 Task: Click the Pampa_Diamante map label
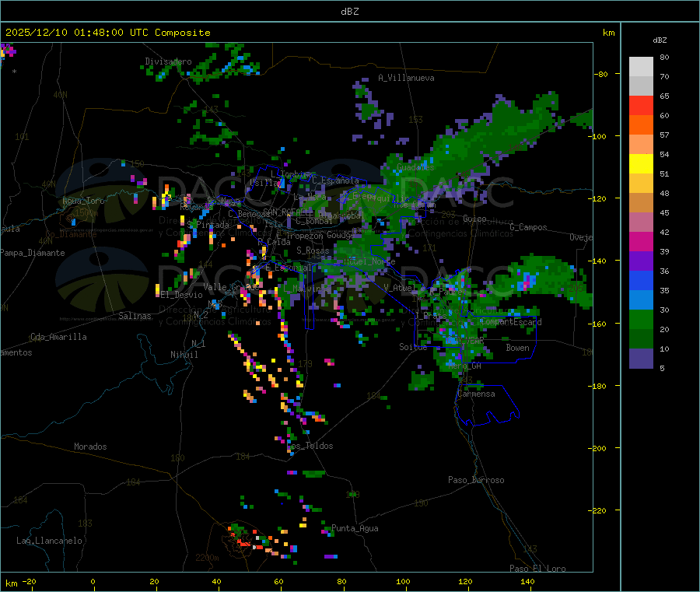pyautogui.click(x=33, y=253)
